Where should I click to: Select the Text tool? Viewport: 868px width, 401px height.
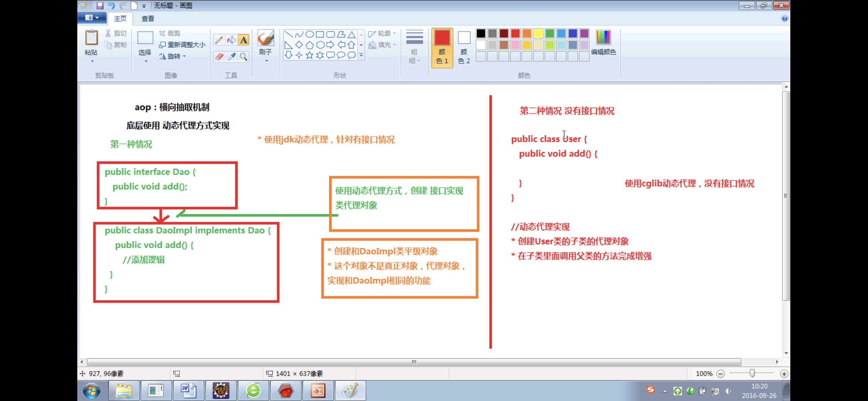(x=243, y=40)
